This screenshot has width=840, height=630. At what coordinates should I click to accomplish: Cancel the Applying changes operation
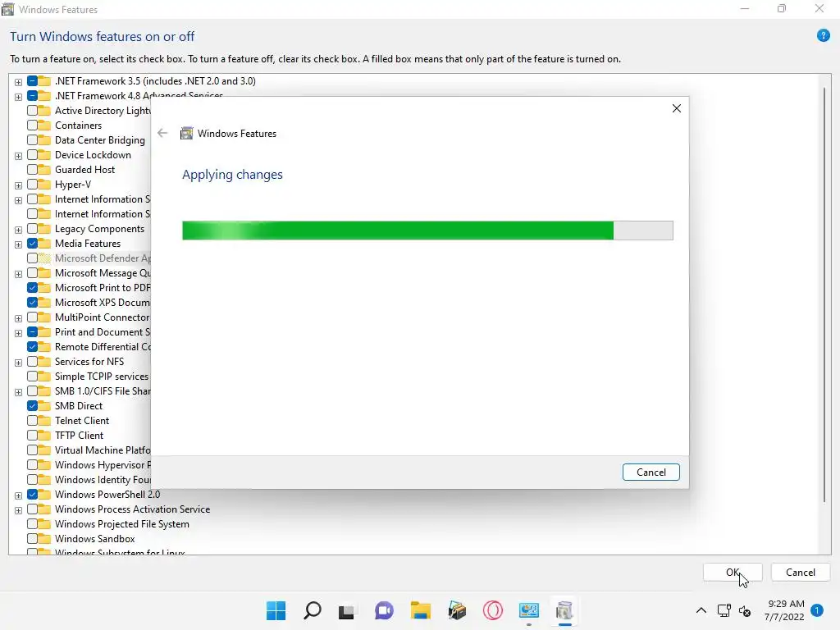[651, 472]
